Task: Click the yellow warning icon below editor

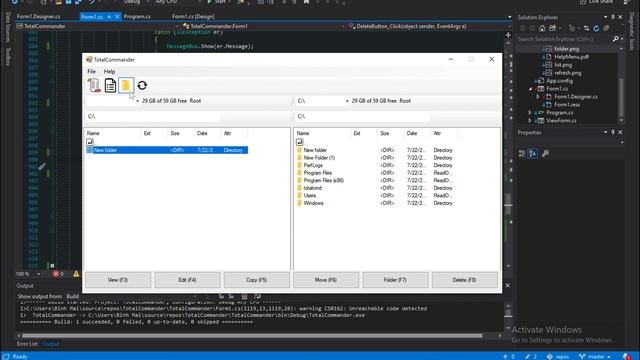Action: point(76,274)
